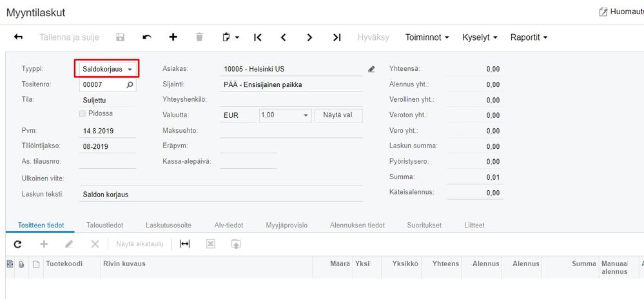Click the Näytä val. button
The height and width of the screenshot is (299, 644).
pos(338,116)
